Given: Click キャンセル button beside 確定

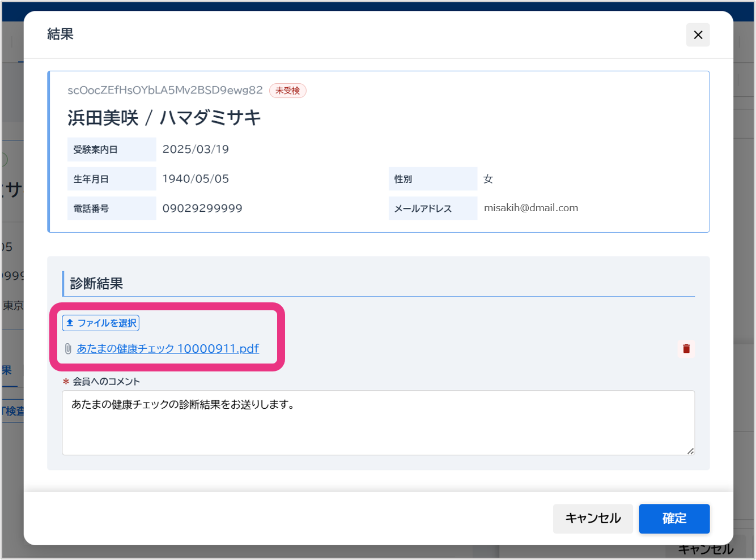Looking at the screenshot, I should point(592,518).
